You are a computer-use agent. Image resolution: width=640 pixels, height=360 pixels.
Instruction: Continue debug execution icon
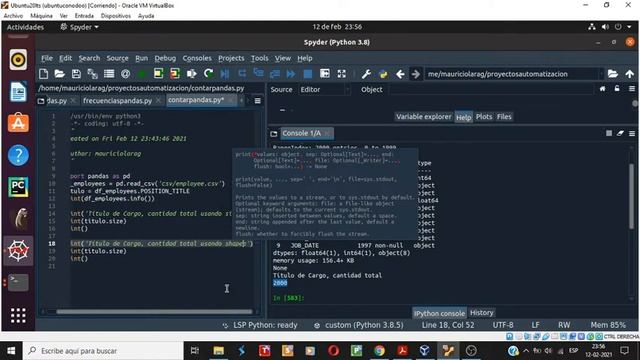291,74
